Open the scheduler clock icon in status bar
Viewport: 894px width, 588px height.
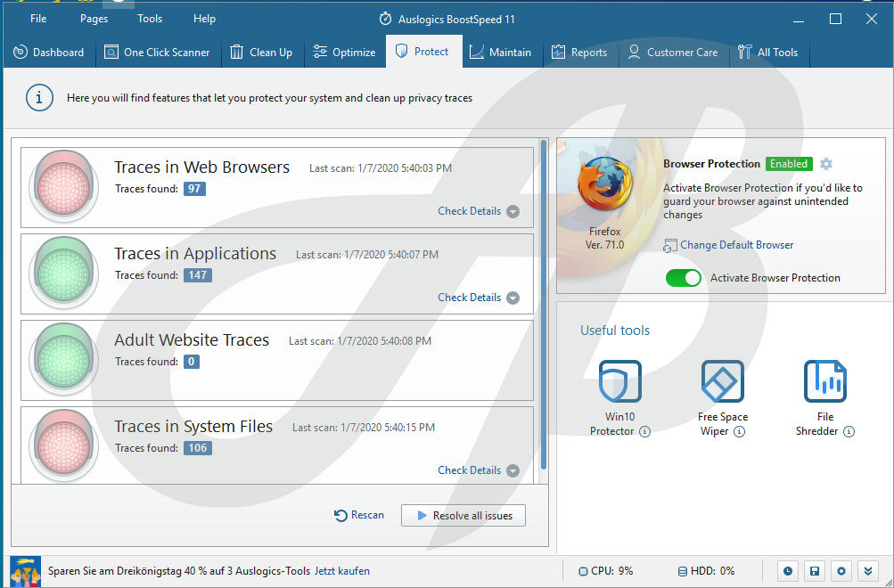click(x=787, y=571)
